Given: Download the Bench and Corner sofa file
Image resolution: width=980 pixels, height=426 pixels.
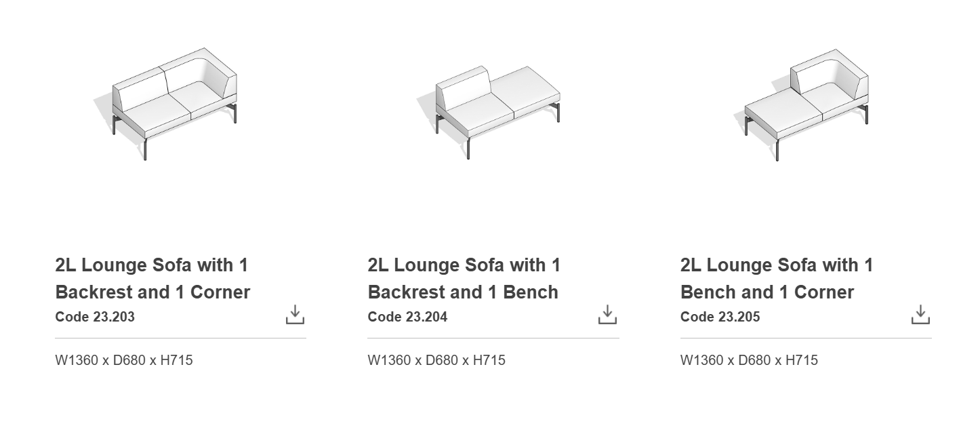Looking at the screenshot, I should pyautogui.click(x=920, y=315).
